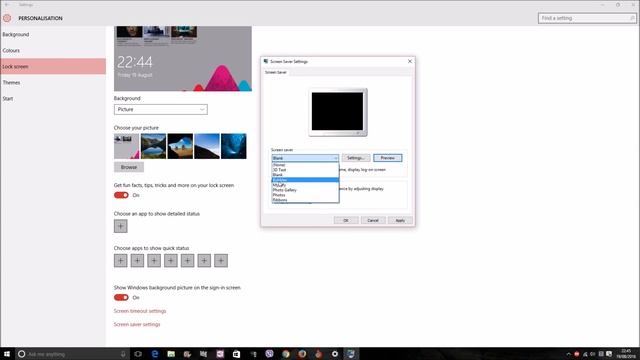Click the Ask me anything search box

point(73,354)
